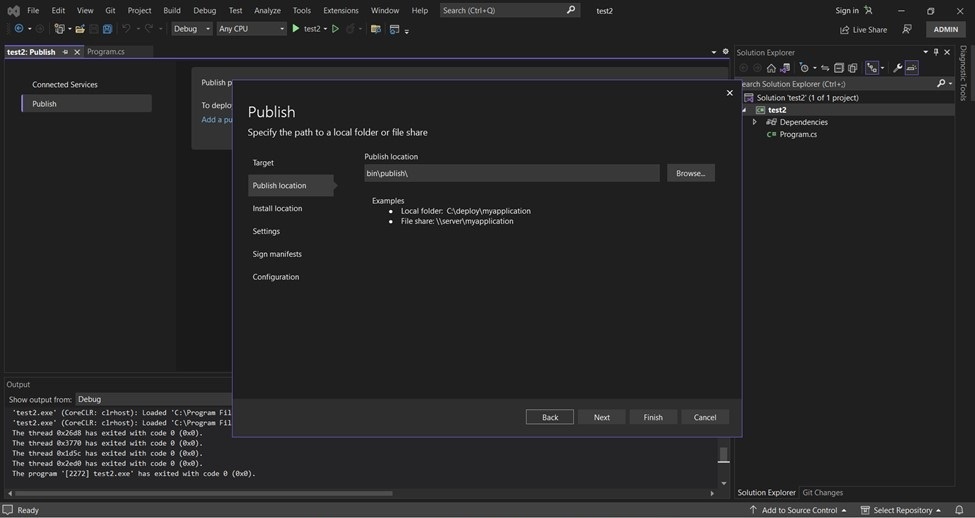This screenshot has height=518, width=975.
Task: Click the title bar search magnifier icon
Action: click(x=571, y=10)
